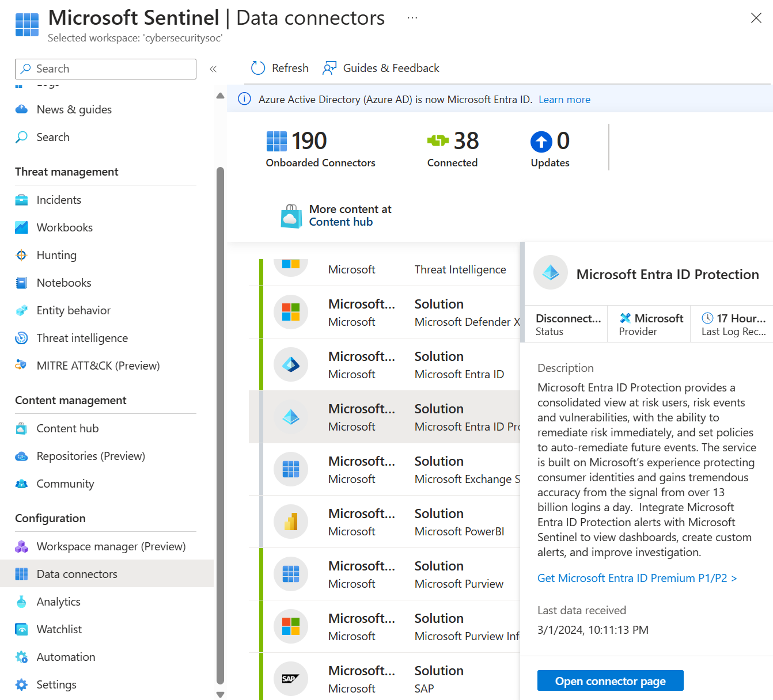Open Analytics under Configuration
The height and width of the screenshot is (700, 773).
point(58,602)
